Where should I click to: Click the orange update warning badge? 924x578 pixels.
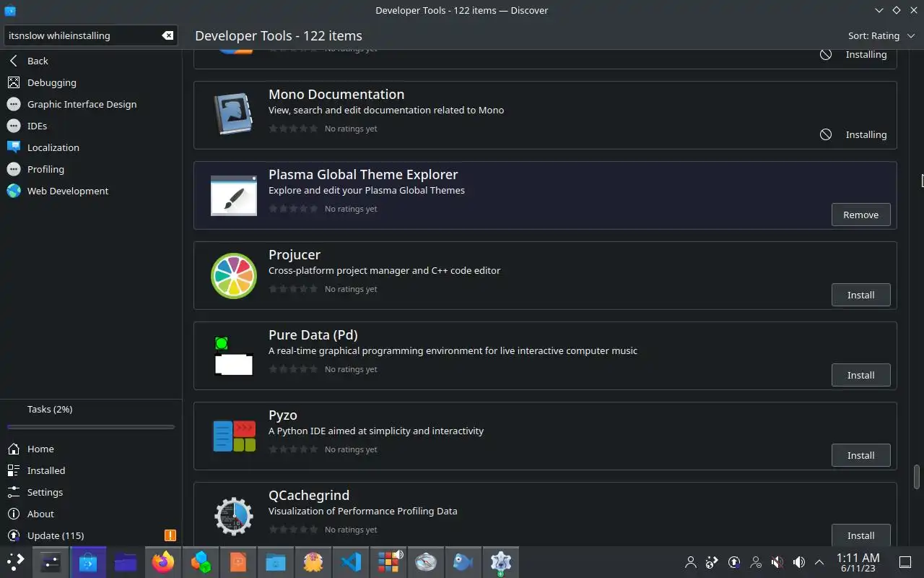tap(170, 535)
